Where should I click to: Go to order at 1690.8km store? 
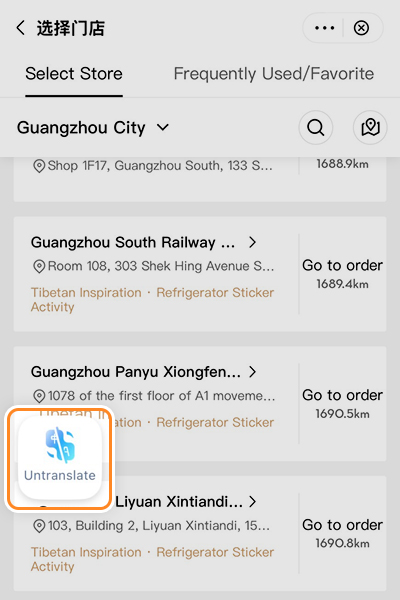tap(342, 525)
